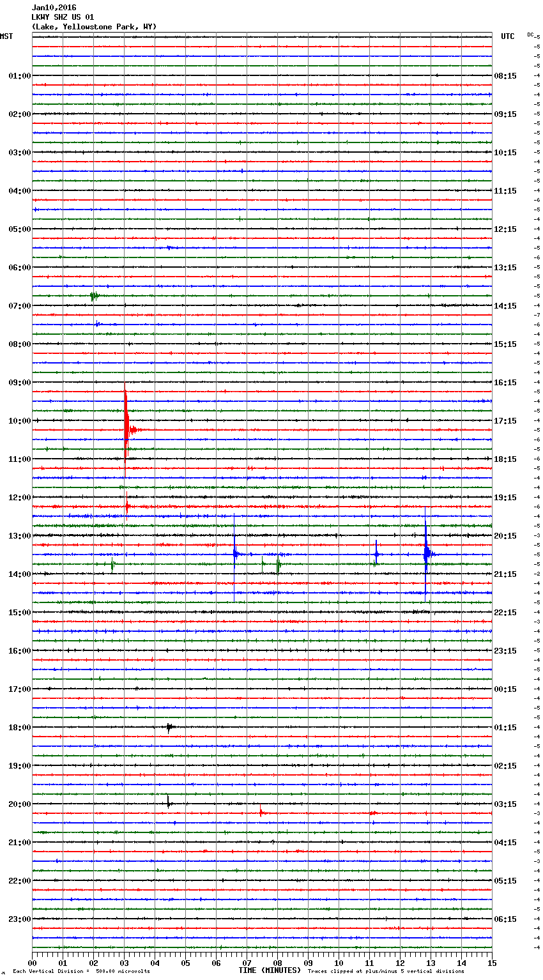
Task: Click the 05 minute axis tick label
Action: click(186, 963)
